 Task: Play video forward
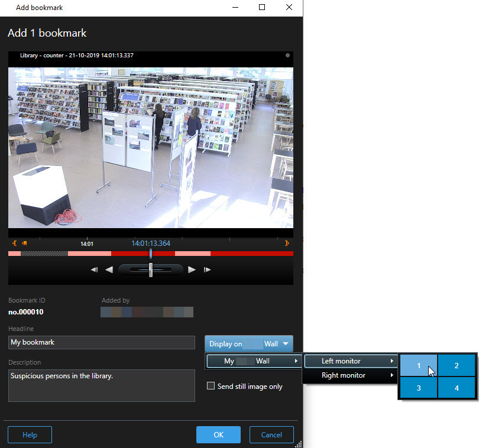pyautogui.click(x=192, y=270)
